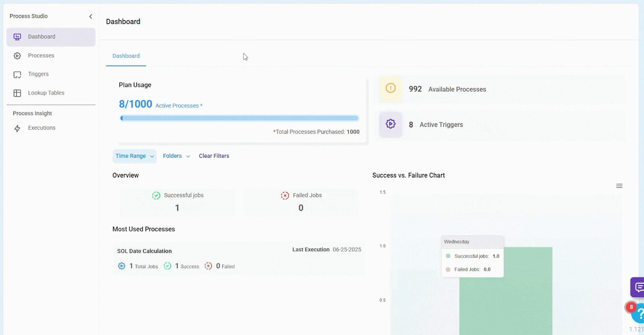Click the blue help question mark icon
This screenshot has height=335, width=644.
[639, 314]
